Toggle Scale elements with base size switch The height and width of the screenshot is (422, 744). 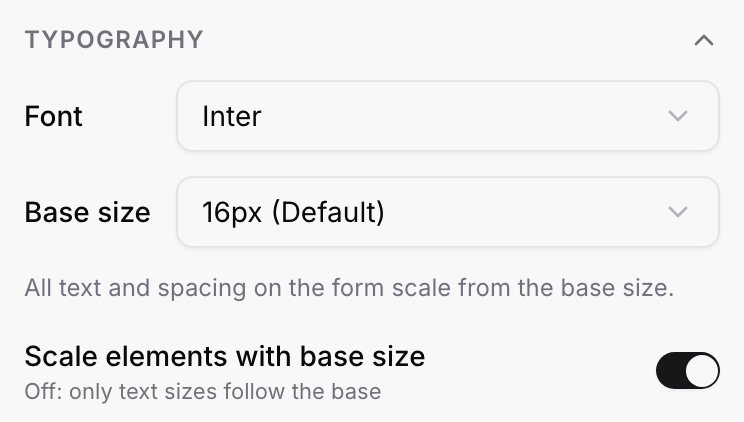(x=688, y=370)
